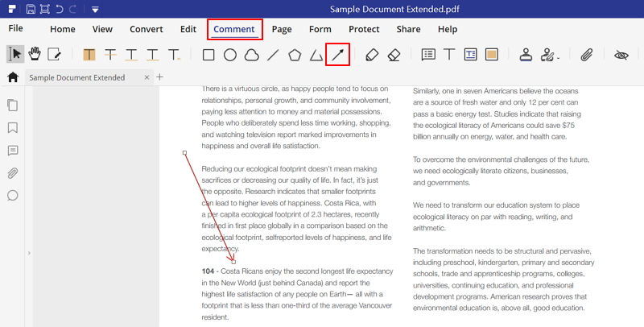This screenshot has width=644, height=327.
Task: Select the Eraser tool
Action: 394,55
